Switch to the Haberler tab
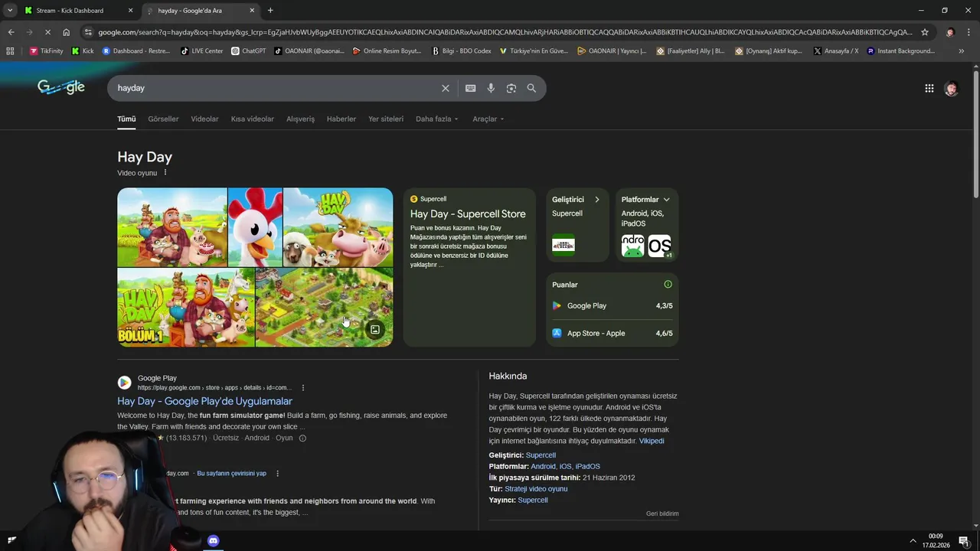Screen dimensions: 980x551 tap(341, 119)
